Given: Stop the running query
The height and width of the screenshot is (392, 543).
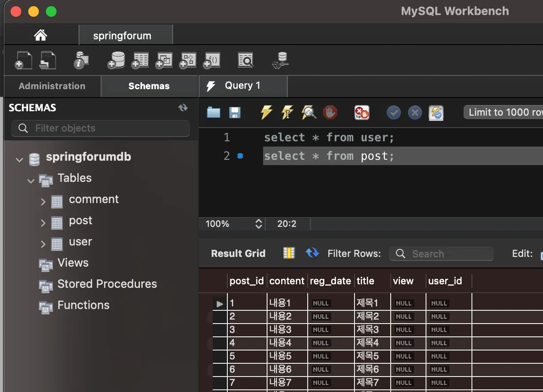Looking at the screenshot, I should point(330,113).
